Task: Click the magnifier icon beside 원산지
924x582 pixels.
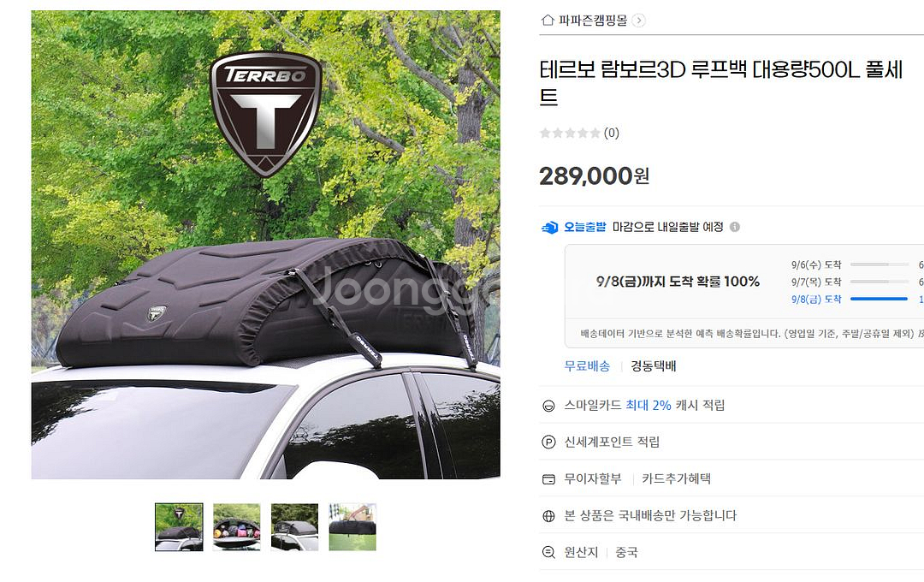Action: tap(548, 553)
